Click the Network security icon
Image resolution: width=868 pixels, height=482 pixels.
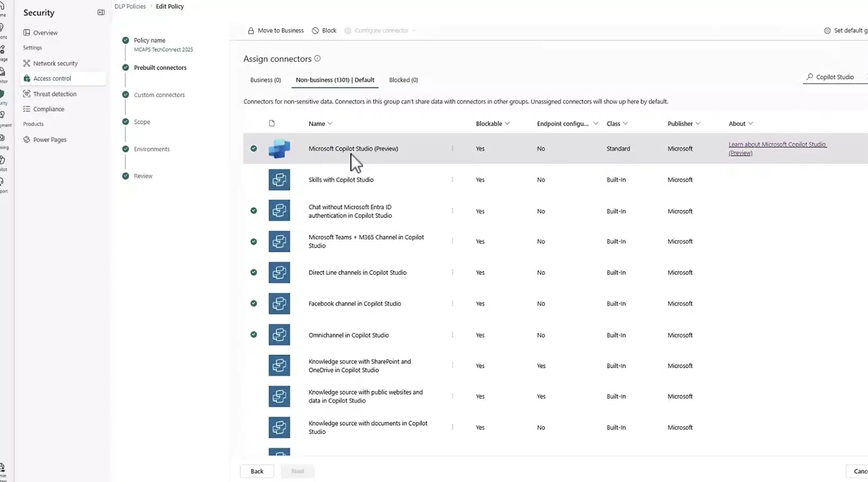pos(26,63)
